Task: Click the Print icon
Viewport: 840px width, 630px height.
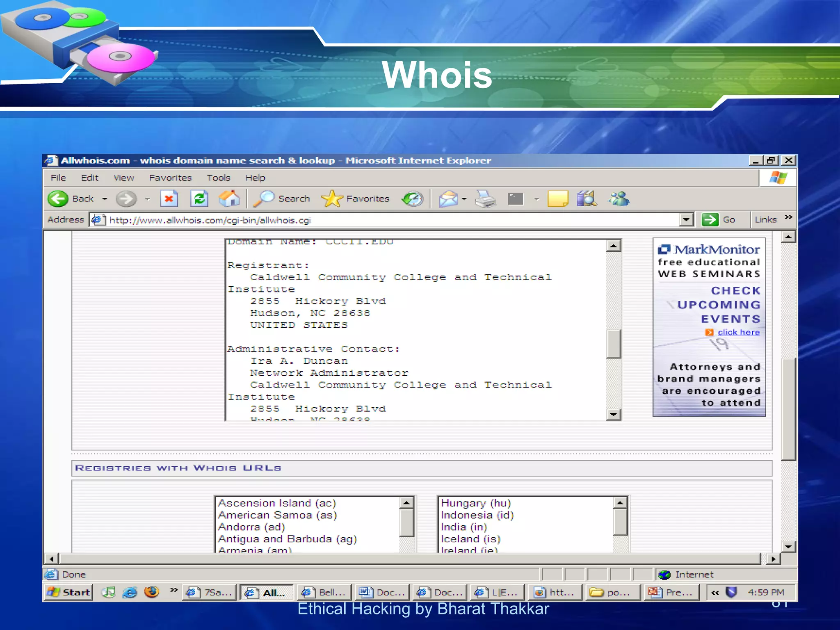Action: [485, 199]
